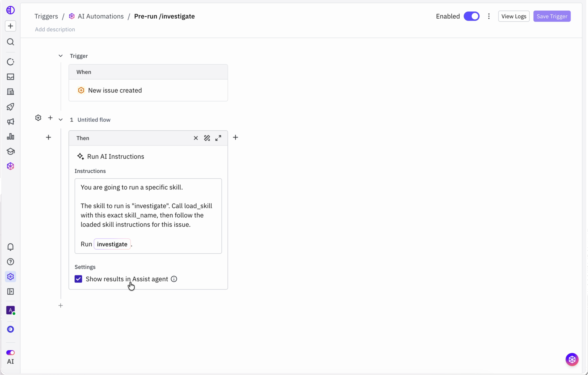588x375 pixels.
Task: Open search from the sidebar magnifier icon
Action: tap(10, 42)
